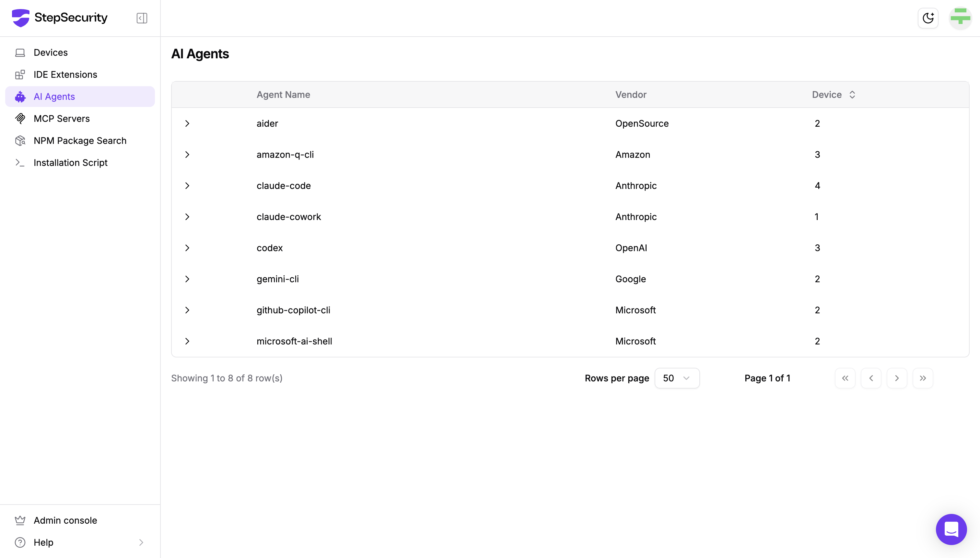Open the user avatar menu
Screen dimensions: 980x558
(960, 18)
